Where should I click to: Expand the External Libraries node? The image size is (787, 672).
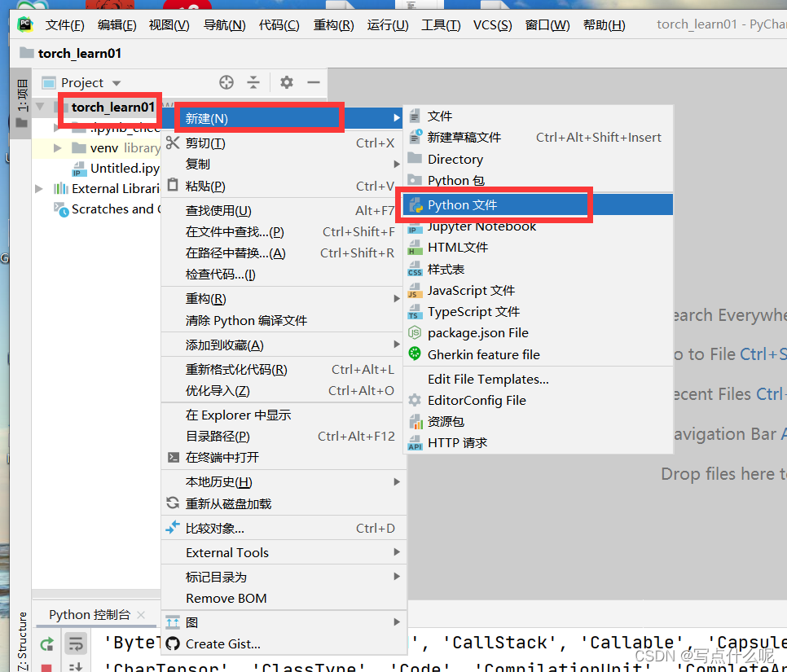pyautogui.click(x=38, y=188)
